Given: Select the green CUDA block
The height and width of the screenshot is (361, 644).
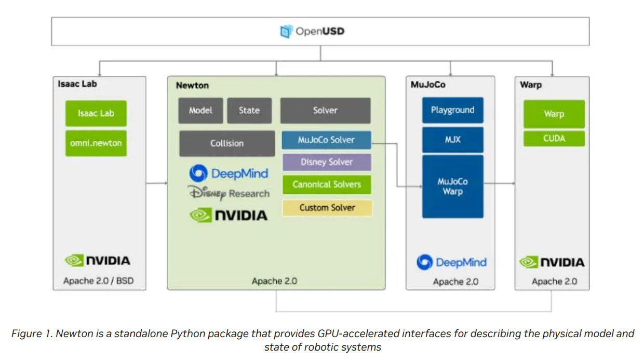Looking at the screenshot, I should [554, 139].
